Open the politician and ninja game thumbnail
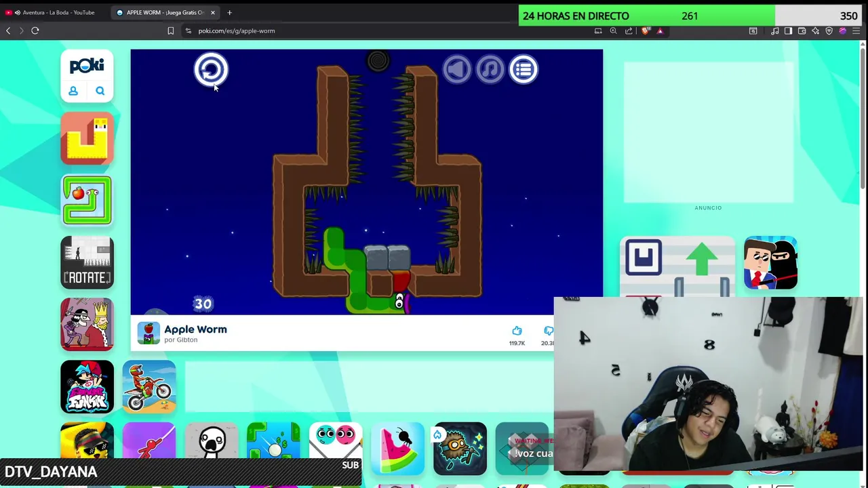Screen dimensions: 868x488 click(770, 263)
